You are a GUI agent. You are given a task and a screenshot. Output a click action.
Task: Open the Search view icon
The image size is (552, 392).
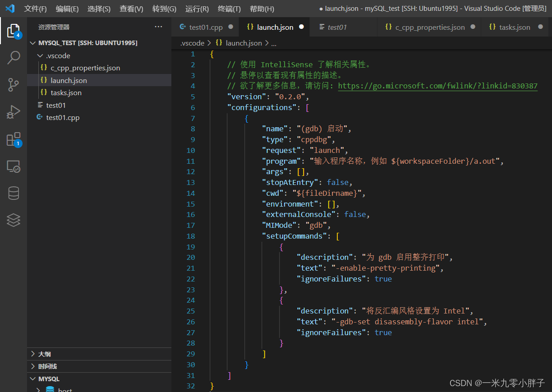pos(14,58)
